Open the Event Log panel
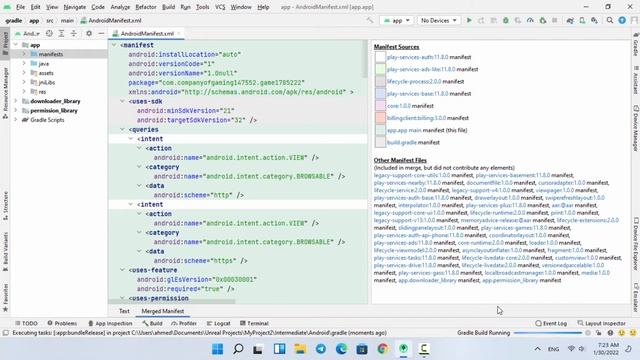Viewport: 640px width, 360px height. tap(551, 323)
